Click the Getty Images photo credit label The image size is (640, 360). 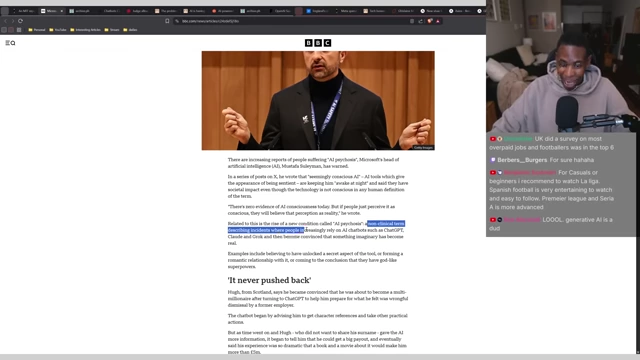pyautogui.click(x=423, y=147)
